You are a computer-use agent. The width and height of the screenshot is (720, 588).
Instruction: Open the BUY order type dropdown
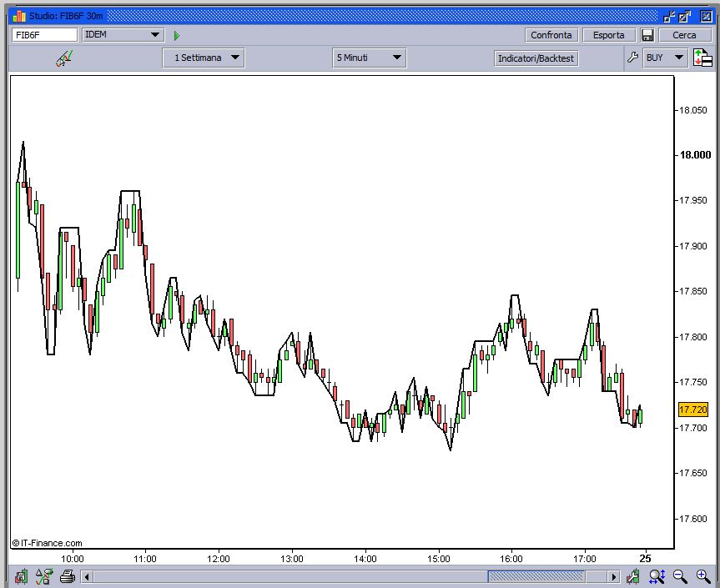pos(665,58)
